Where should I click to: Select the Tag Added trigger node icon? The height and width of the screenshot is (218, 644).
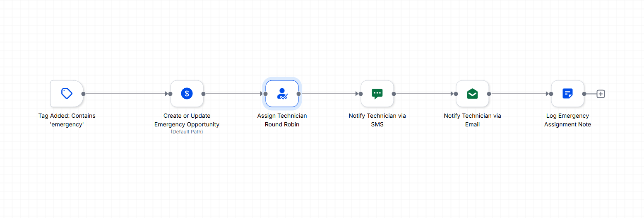click(x=67, y=94)
